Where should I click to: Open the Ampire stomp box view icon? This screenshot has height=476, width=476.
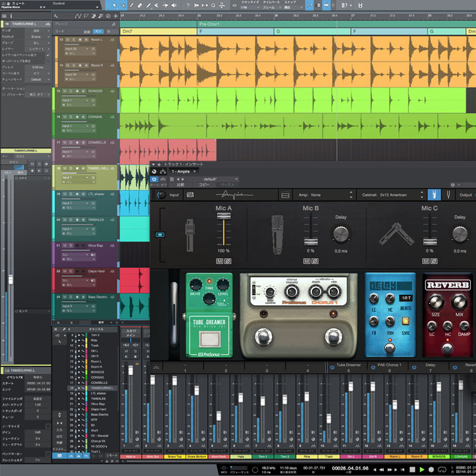pyautogui.click(x=434, y=195)
